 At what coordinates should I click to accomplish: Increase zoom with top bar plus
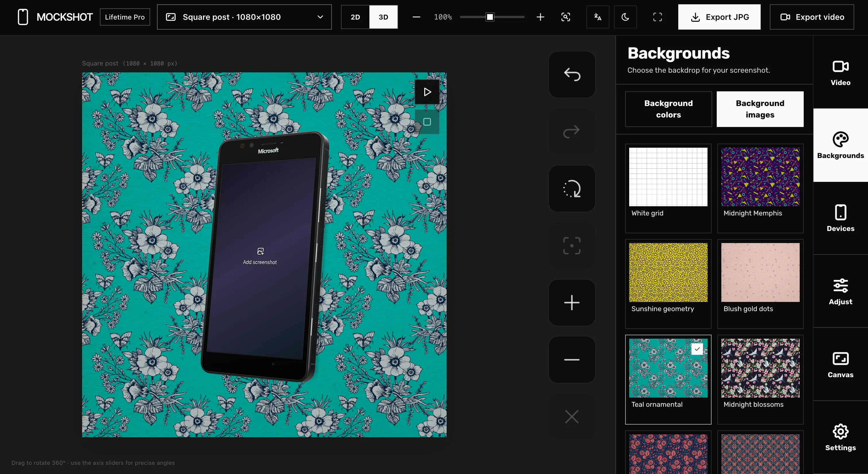[x=540, y=17]
